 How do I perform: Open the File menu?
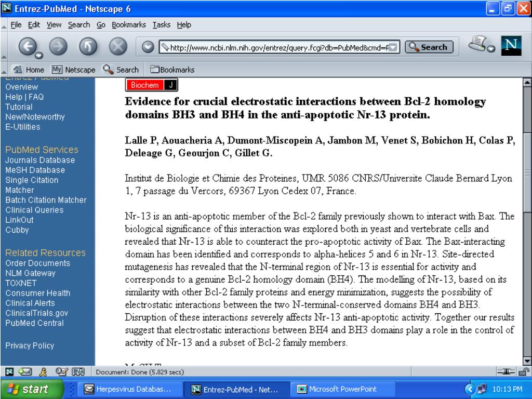click(16, 25)
